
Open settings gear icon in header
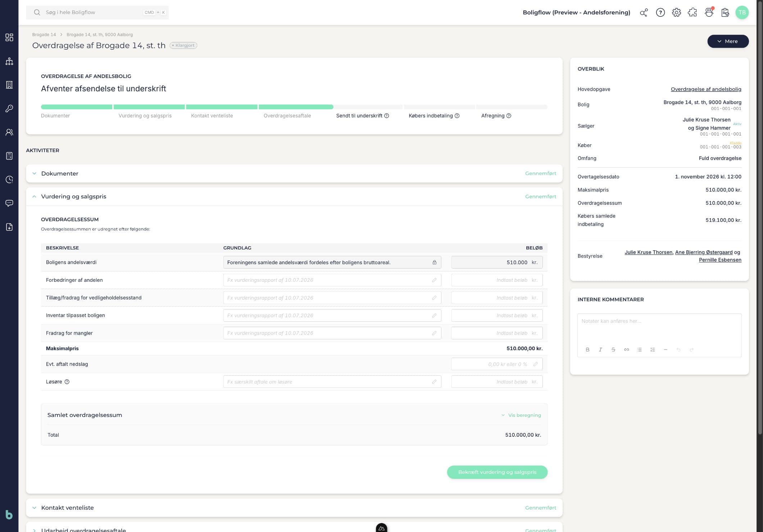[676, 13]
